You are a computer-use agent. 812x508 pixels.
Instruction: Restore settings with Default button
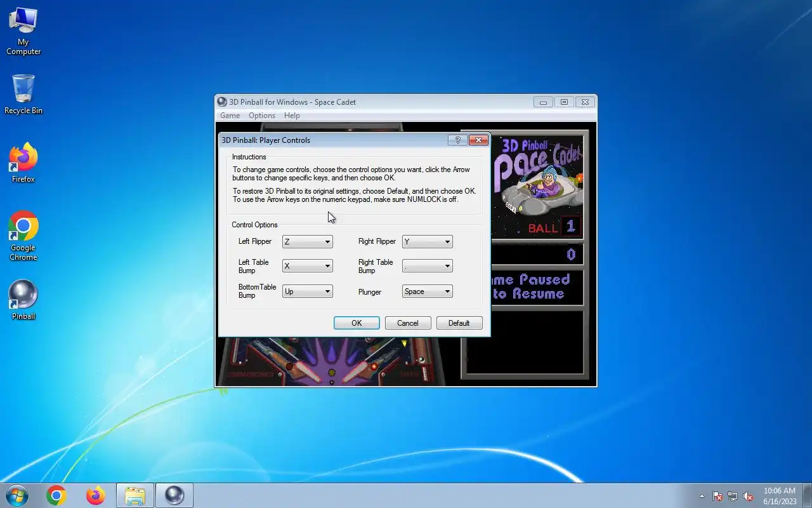click(459, 323)
